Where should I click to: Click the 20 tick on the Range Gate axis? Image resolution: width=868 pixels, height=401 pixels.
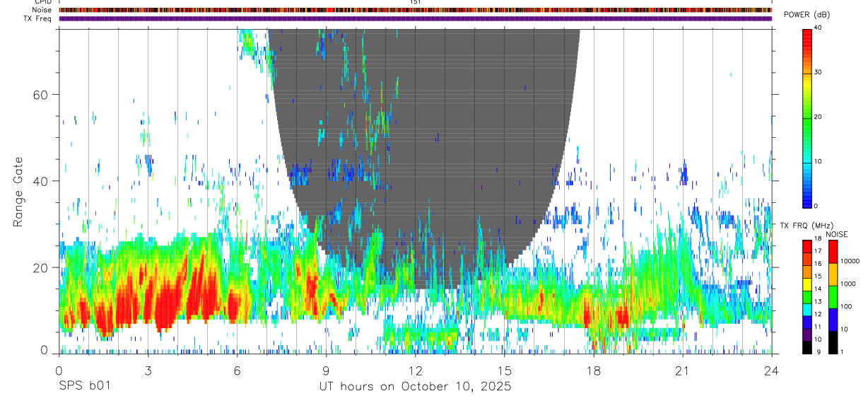42,267
